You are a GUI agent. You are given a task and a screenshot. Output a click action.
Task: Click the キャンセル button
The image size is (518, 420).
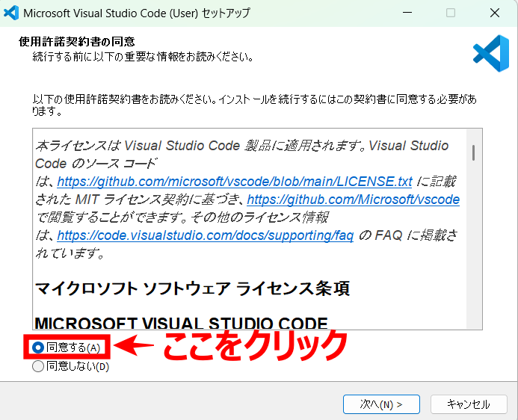(469, 404)
